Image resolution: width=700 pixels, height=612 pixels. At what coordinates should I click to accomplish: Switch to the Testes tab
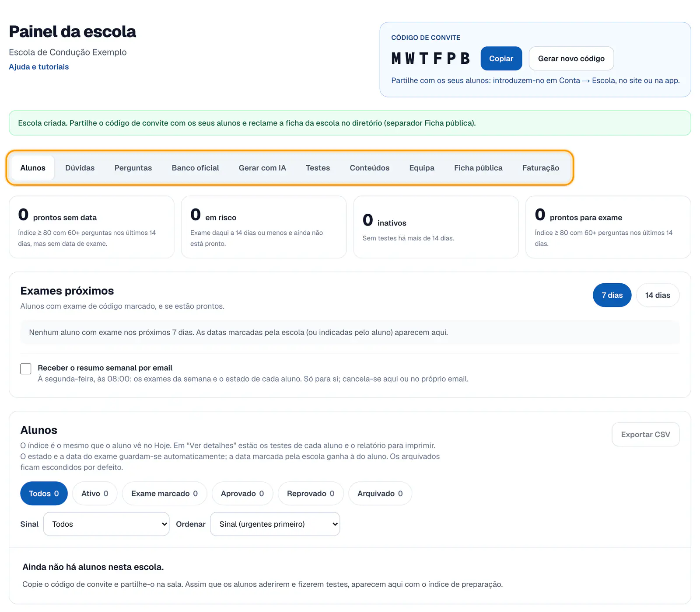pyautogui.click(x=318, y=168)
